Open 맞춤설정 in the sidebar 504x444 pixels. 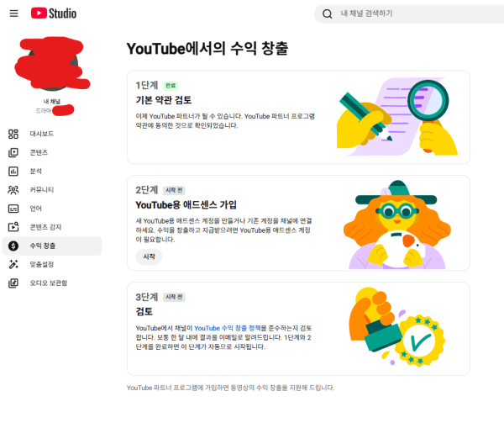click(x=52, y=265)
